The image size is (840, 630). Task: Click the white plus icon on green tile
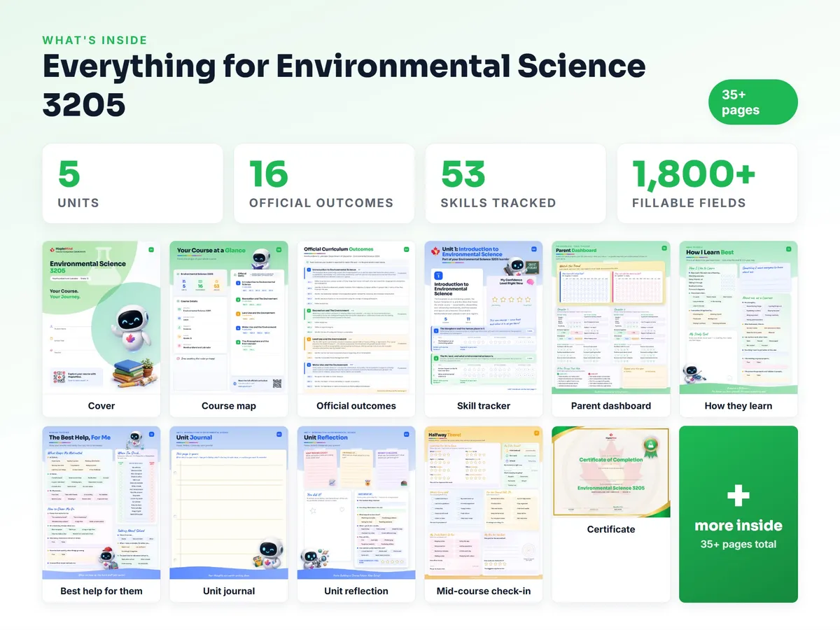point(738,496)
